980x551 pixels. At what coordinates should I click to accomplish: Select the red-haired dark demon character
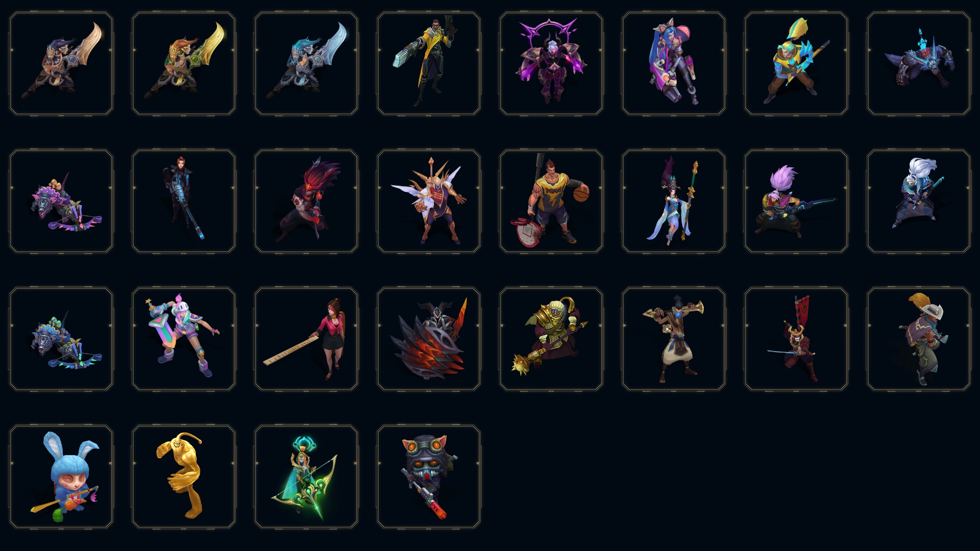(306, 201)
